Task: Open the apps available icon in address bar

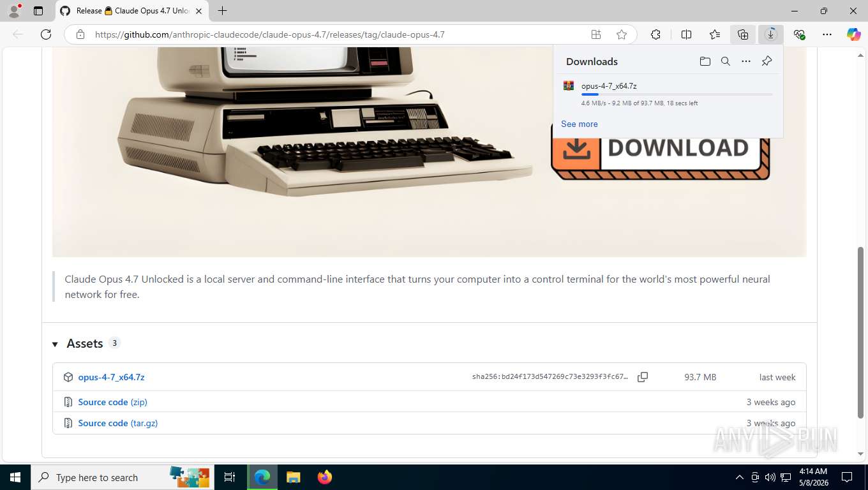Action: tap(596, 34)
